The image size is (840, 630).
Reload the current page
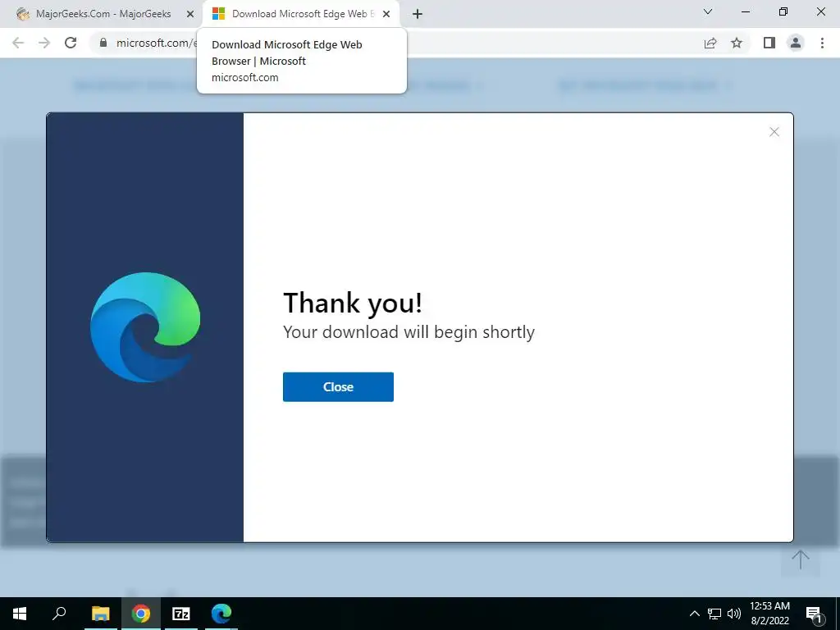[x=71, y=43]
